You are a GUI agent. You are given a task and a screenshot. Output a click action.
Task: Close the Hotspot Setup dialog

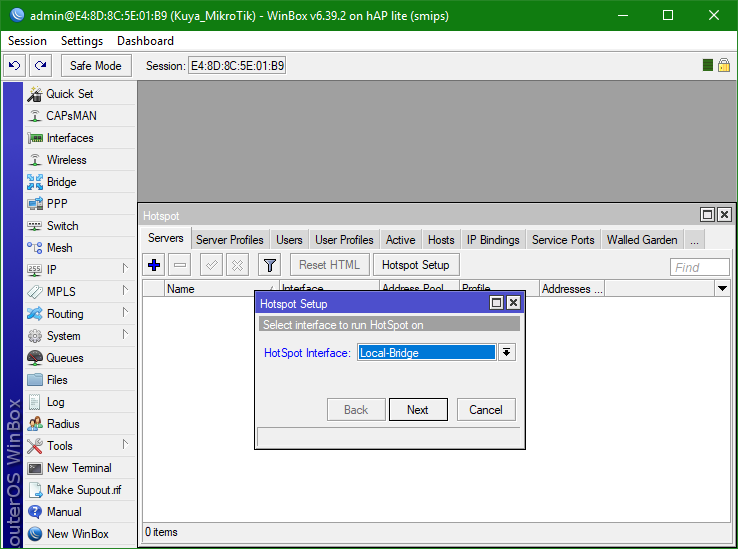513,303
